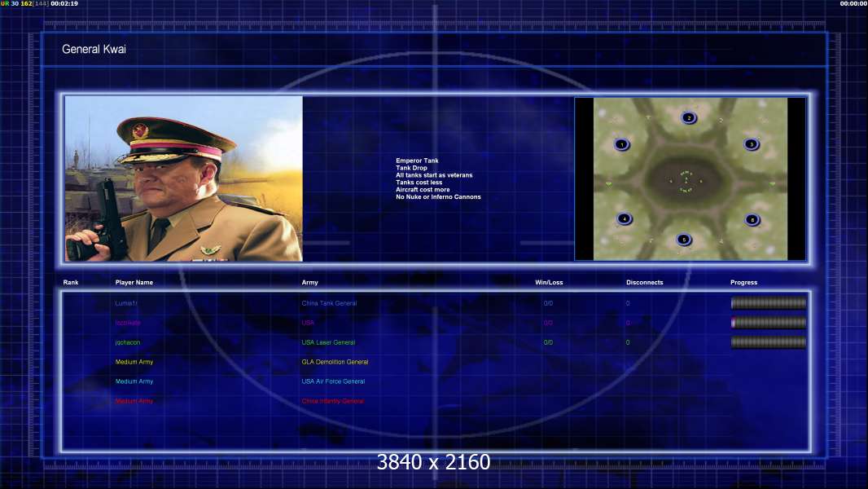This screenshot has height=489, width=868.
Task: Click the "Disconnects" column header
Action: coord(644,283)
